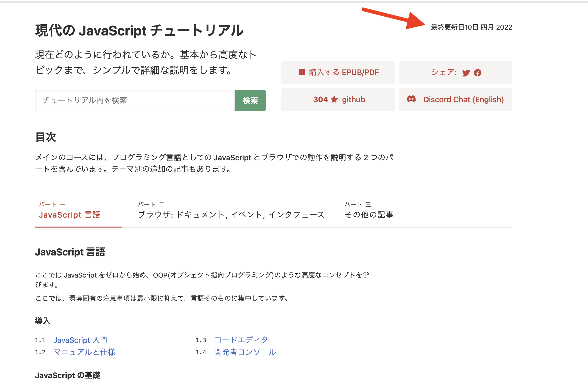Click the Twitter share icon

466,73
